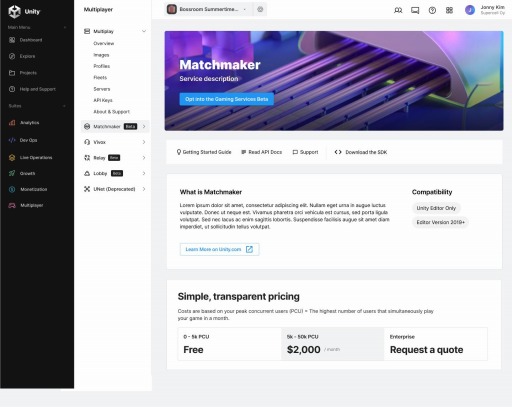Click the Jonny Kim profile avatar
This screenshot has height=407, width=512.
pos(470,10)
